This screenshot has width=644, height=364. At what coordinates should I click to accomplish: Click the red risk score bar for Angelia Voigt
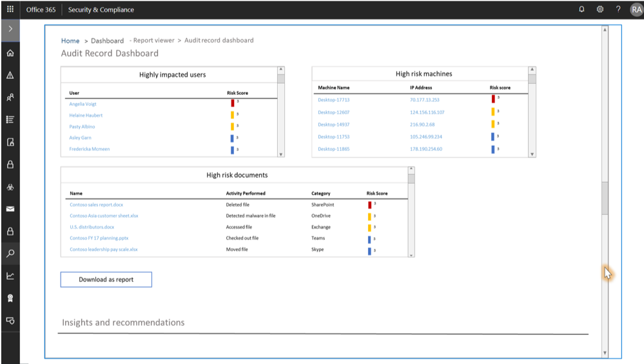[233, 103]
